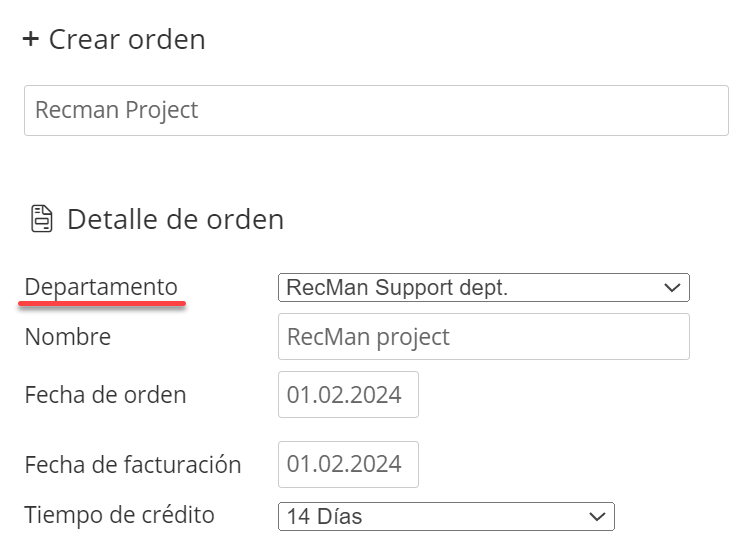Click the Fecha de facturación label
This screenshot has height=542, width=754.
point(133,465)
